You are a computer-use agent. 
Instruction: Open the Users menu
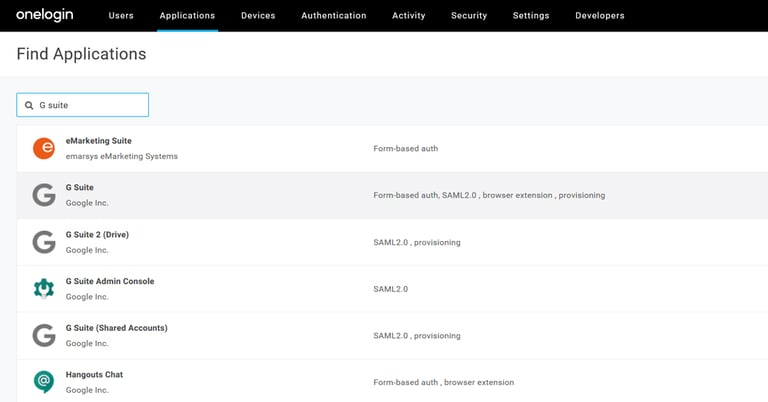(x=121, y=16)
